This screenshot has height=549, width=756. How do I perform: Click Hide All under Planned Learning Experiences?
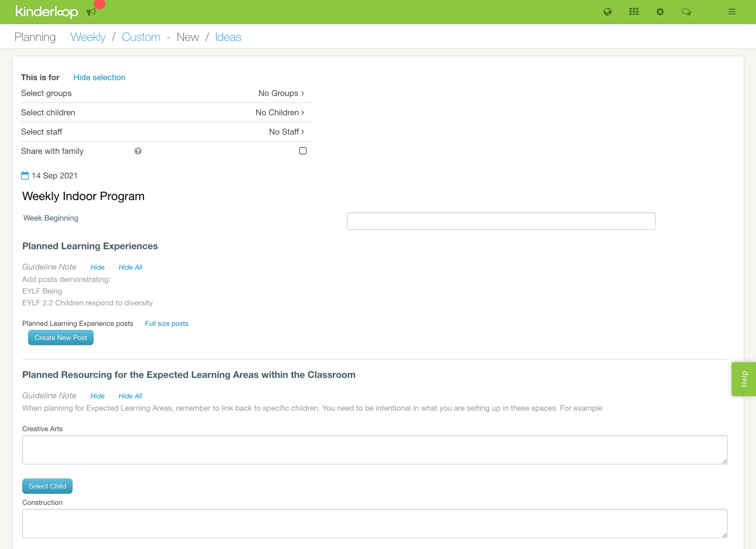pyautogui.click(x=130, y=267)
